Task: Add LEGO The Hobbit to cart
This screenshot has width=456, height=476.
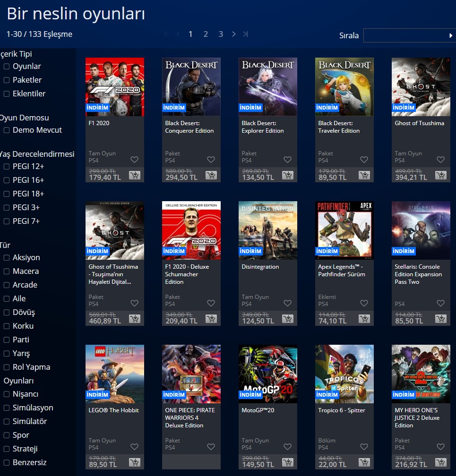Action: (x=135, y=462)
